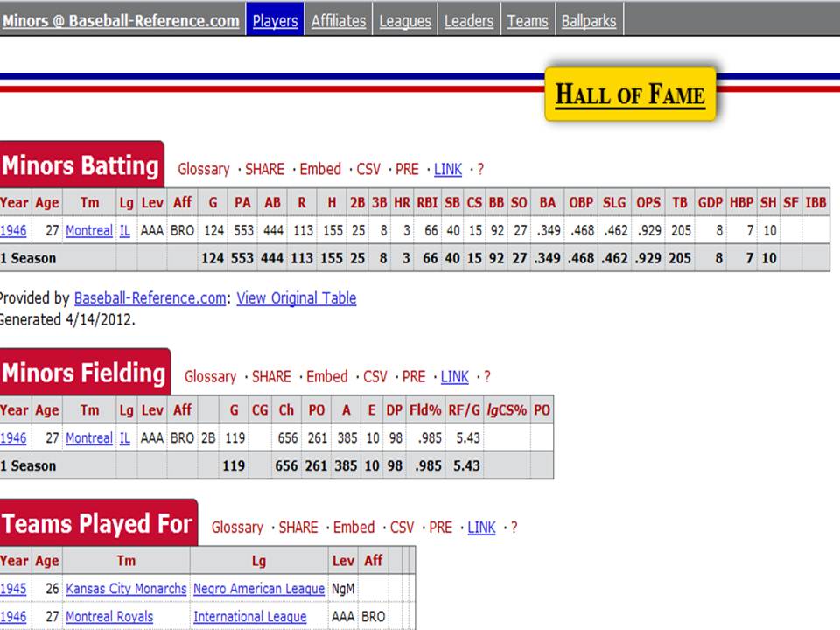This screenshot has height=630, width=840.
Task: Show Teams Played For in PRE format
Action: [x=441, y=527]
